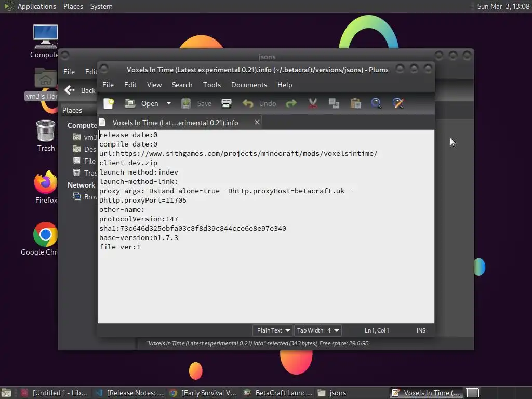Launch Firefox from the desktop

(46, 187)
